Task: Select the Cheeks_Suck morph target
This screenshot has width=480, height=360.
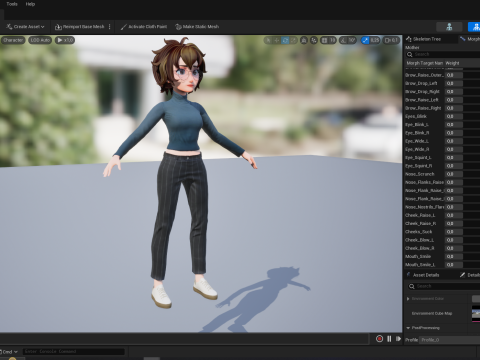Action: 419,232
